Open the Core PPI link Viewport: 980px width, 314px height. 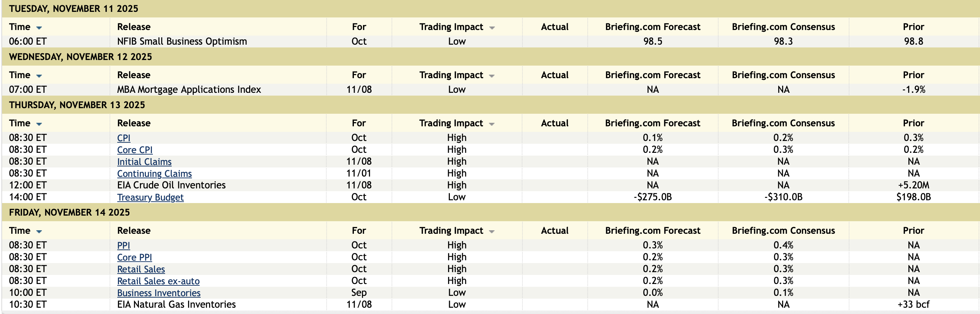tap(134, 257)
